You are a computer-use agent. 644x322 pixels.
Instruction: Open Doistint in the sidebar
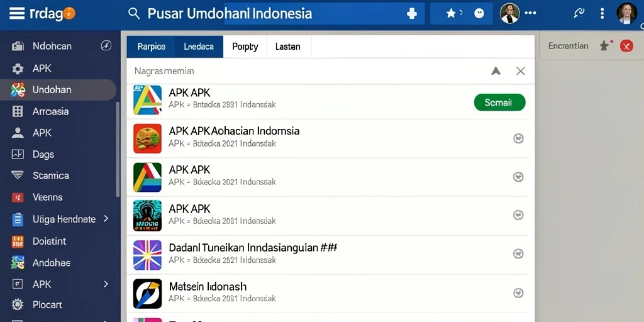[49, 241]
